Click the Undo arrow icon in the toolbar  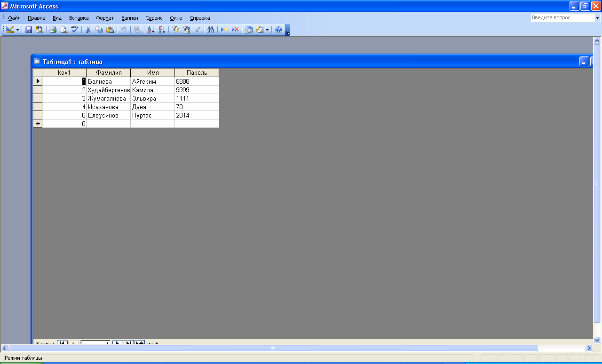123,30
